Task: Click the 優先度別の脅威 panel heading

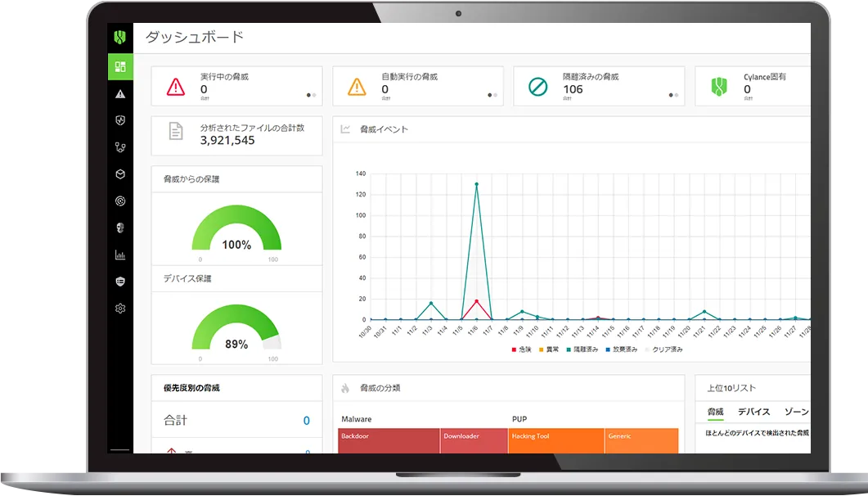Action: tap(191, 388)
